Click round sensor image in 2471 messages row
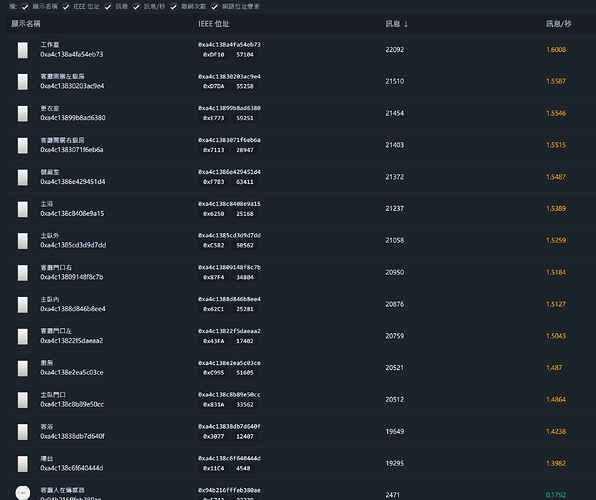596x500 pixels. (x=23, y=493)
